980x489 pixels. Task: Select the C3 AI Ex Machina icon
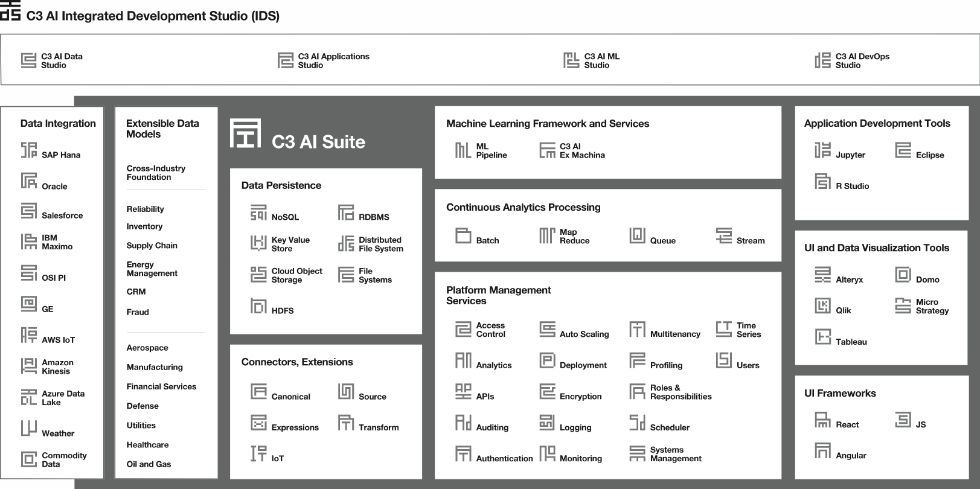[547, 150]
